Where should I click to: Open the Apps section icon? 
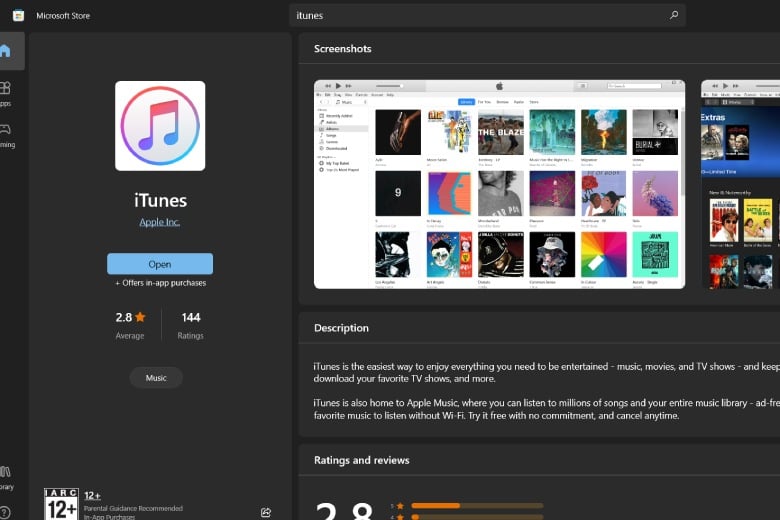click(5, 88)
